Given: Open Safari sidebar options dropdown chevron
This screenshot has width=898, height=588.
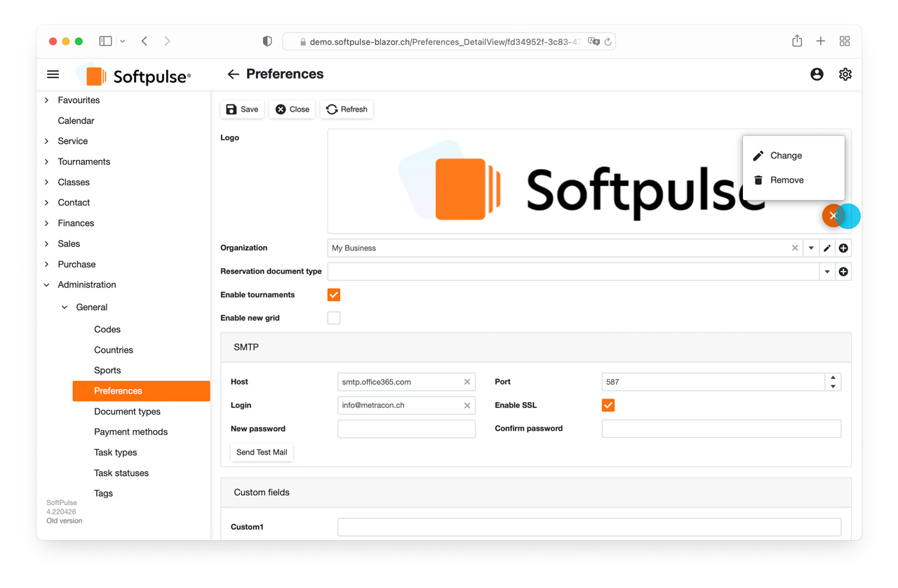Looking at the screenshot, I should (122, 41).
